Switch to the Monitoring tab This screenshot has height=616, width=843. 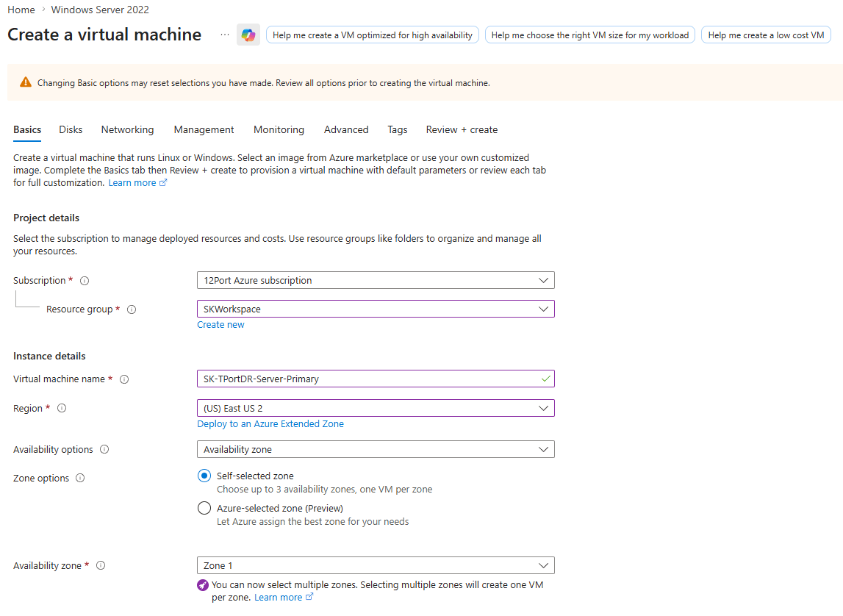[279, 130]
